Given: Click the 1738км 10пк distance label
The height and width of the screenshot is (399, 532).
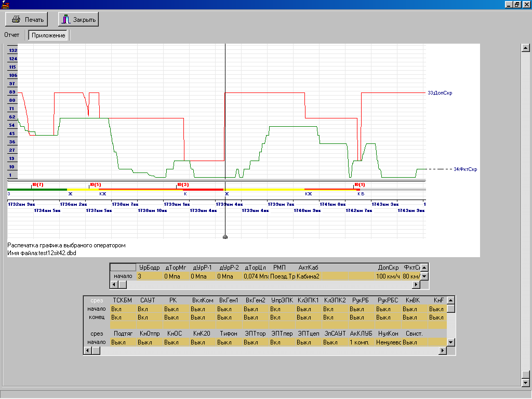Looking at the screenshot, I should coord(152,211).
